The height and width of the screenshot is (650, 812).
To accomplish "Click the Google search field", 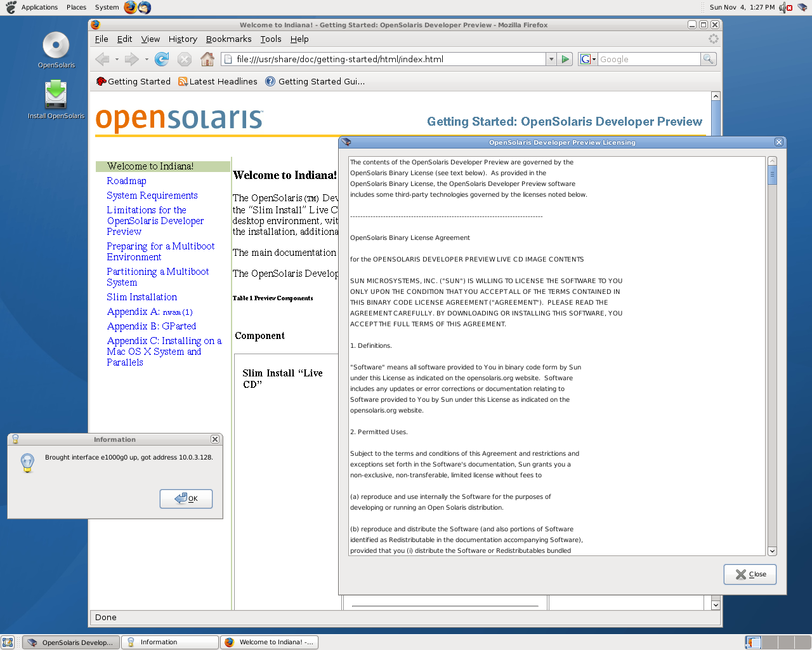I will pyautogui.click(x=648, y=59).
